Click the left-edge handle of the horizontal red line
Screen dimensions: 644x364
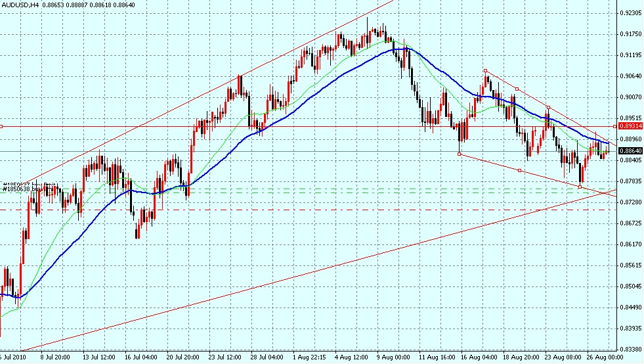pos(1,126)
